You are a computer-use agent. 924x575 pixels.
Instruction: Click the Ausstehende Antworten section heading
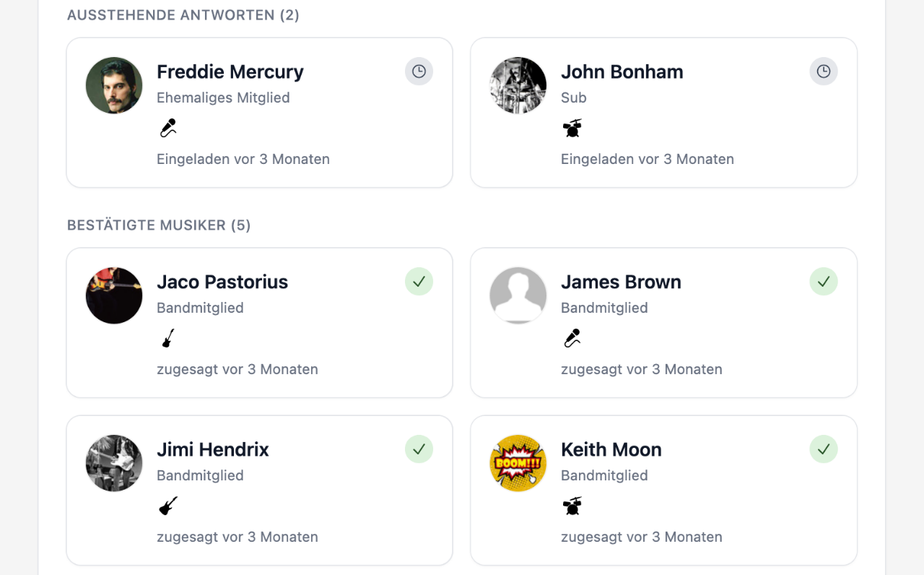tap(183, 15)
